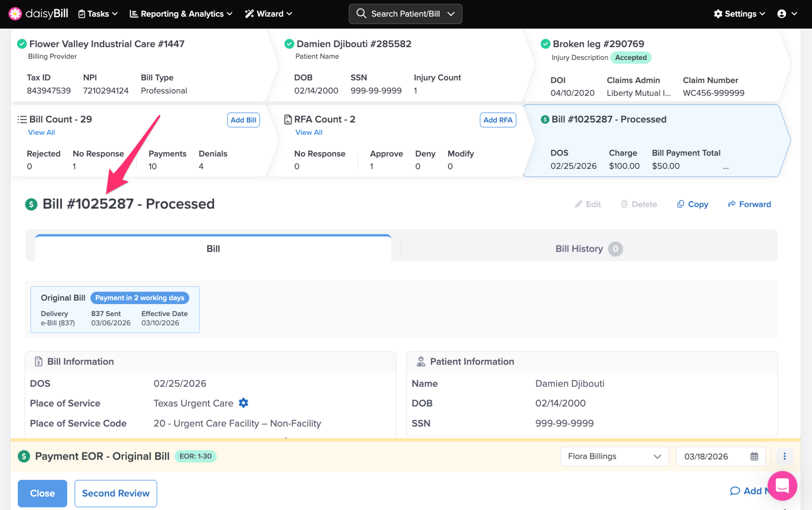Click the Place of Service gear icon
812x510 pixels.
(243, 403)
